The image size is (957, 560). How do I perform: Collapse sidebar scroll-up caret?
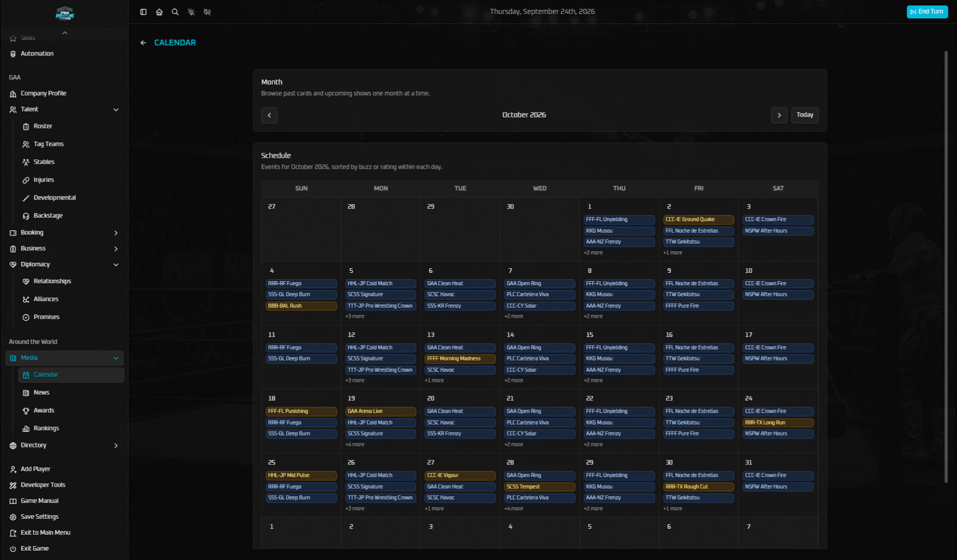click(65, 33)
